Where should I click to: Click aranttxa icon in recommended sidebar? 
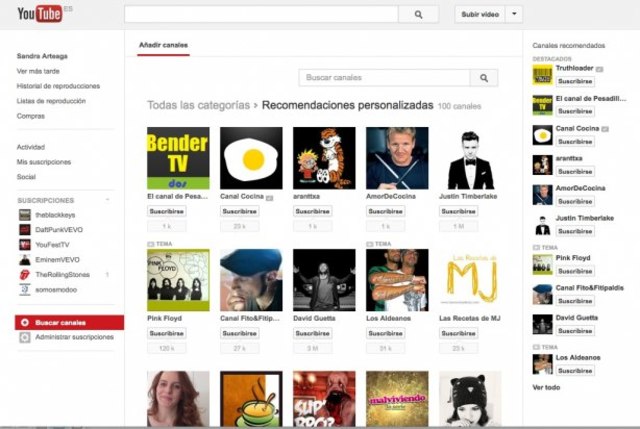click(542, 165)
